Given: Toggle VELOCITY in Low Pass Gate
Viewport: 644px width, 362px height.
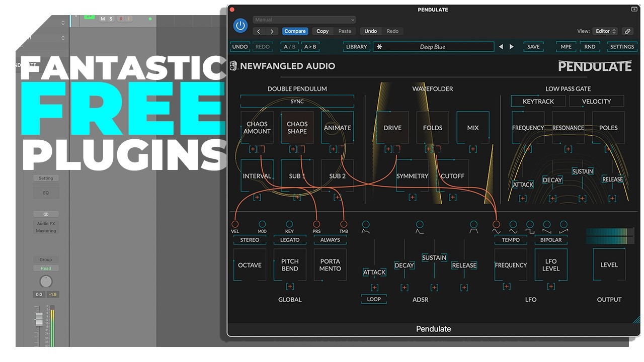Looking at the screenshot, I should point(596,101).
